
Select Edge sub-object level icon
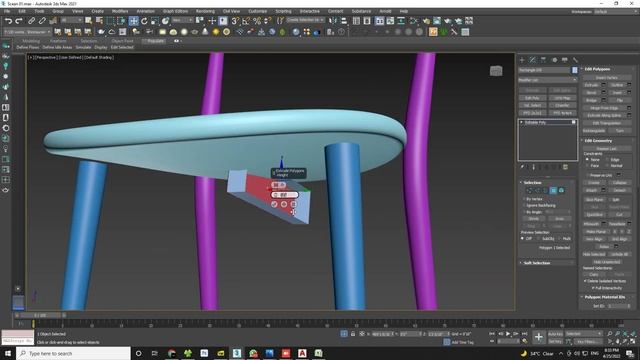point(538,190)
